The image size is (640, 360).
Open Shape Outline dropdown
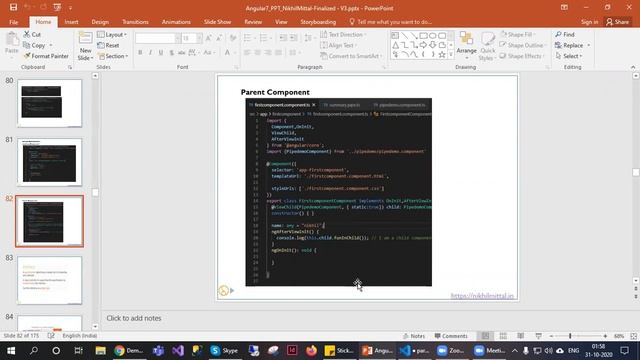click(x=522, y=45)
